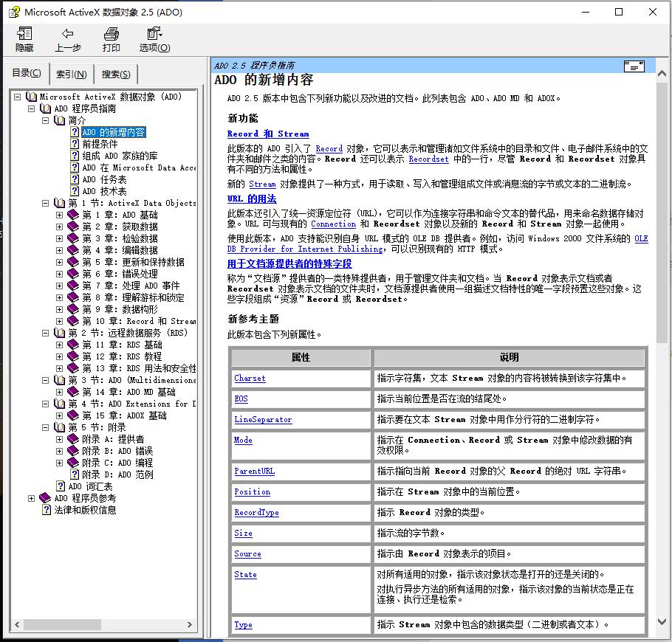Follow the LineSeparator property link
Image resolution: width=672 pixels, height=642 pixels.
263,420
